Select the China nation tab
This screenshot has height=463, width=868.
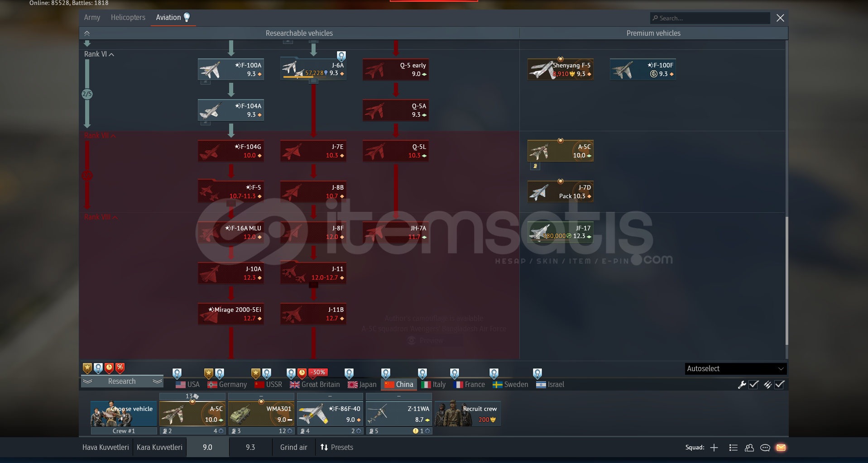point(398,385)
